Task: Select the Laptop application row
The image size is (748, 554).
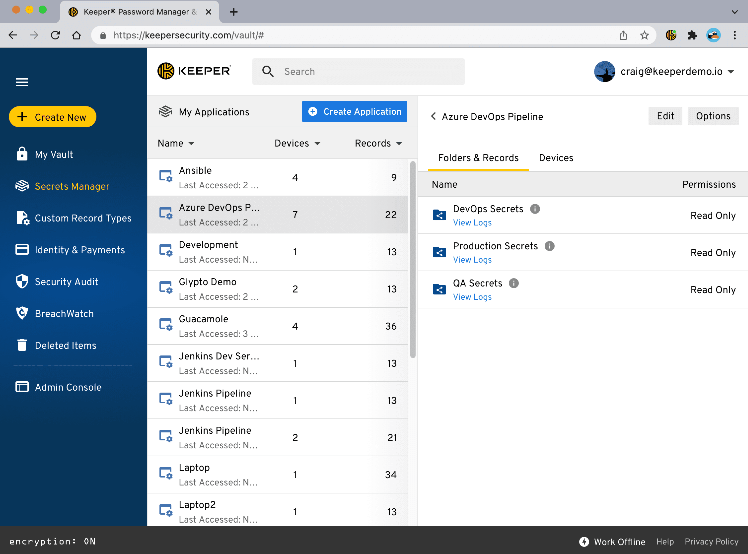Action: [x=278, y=475]
